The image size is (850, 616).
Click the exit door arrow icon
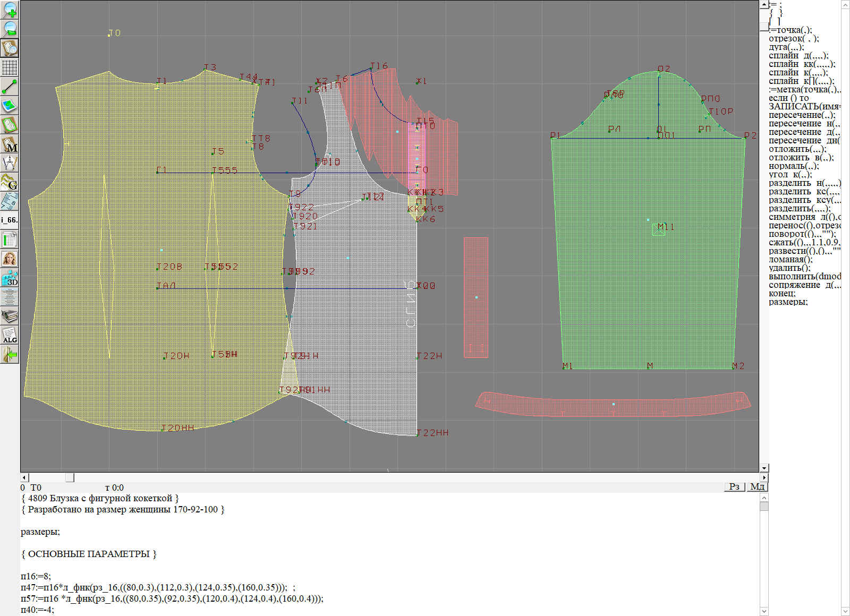click(x=10, y=354)
